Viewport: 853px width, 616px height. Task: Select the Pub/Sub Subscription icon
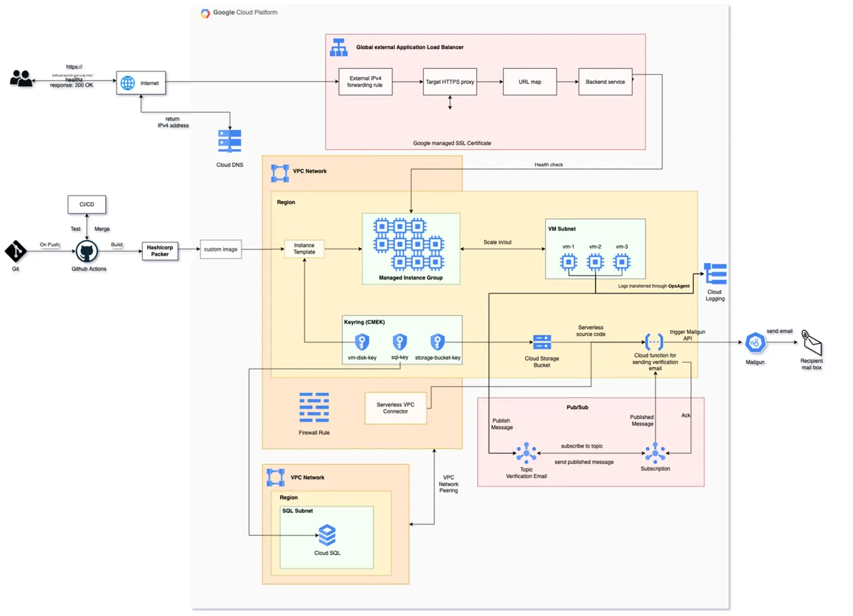coord(655,452)
